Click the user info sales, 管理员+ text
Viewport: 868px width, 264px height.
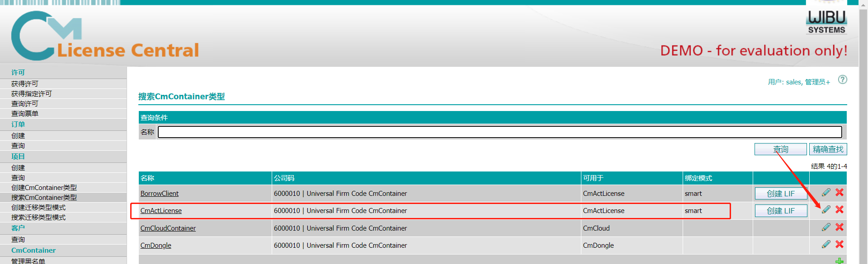tap(799, 82)
